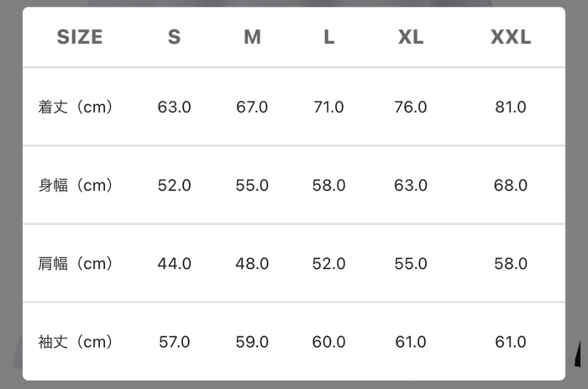This screenshot has height=389, width=588.
Task: Click the 身幅（cm） row label
Action: pos(75,186)
